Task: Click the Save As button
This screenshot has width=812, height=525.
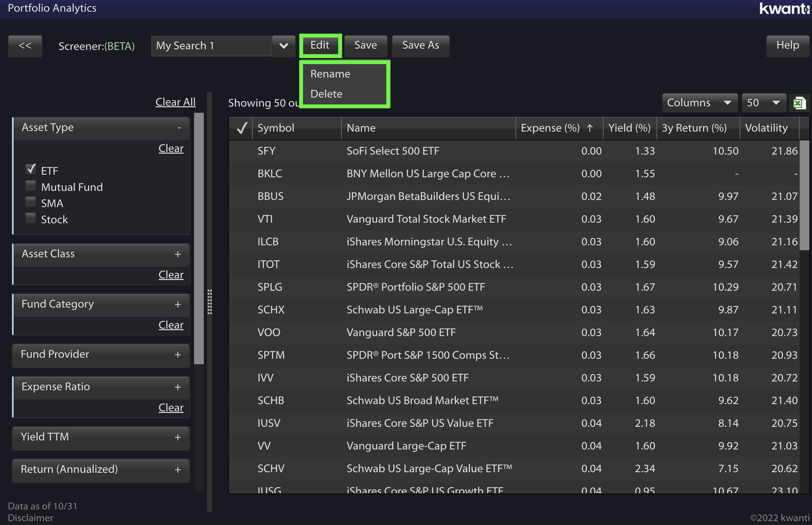Action: pyautogui.click(x=421, y=45)
